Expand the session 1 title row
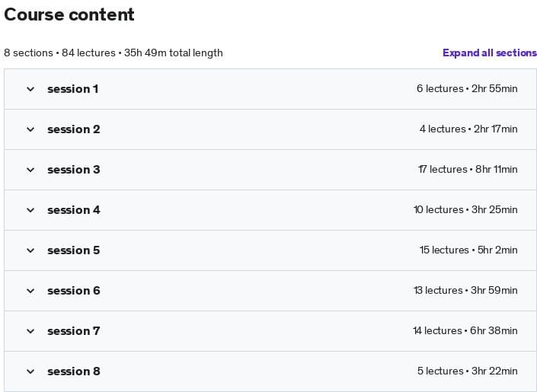The width and height of the screenshot is (537, 392). click(73, 89)
